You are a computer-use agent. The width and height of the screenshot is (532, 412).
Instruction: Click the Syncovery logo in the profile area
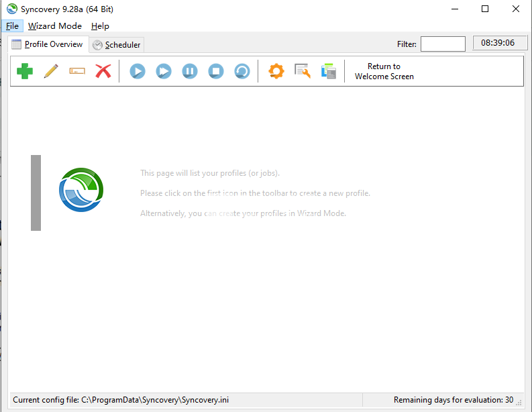coord(81,190)
